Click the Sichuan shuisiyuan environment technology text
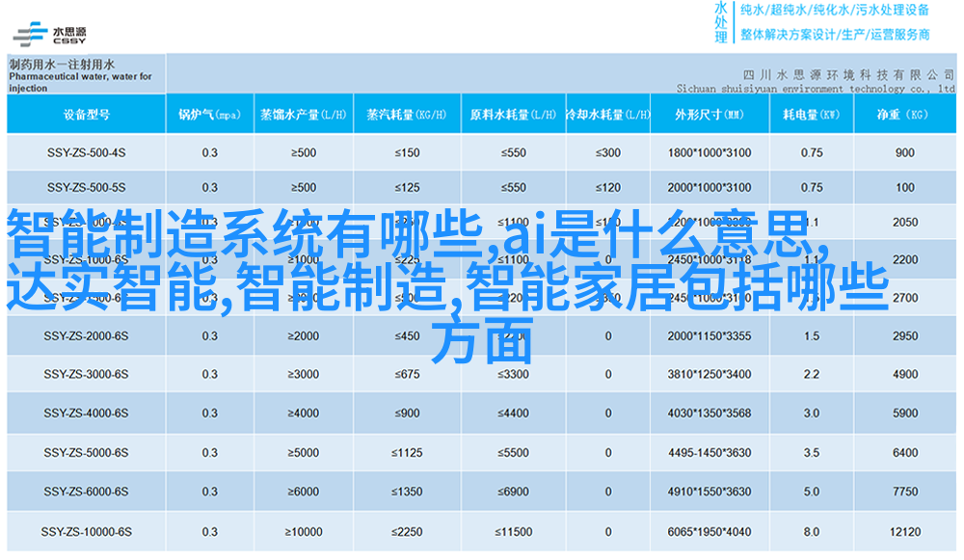 [816, 89]
